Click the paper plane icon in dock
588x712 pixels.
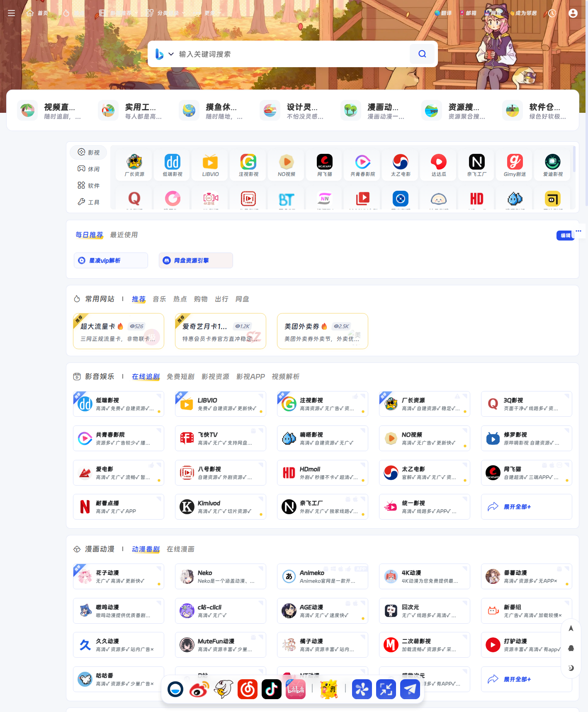tap(410, 689)
